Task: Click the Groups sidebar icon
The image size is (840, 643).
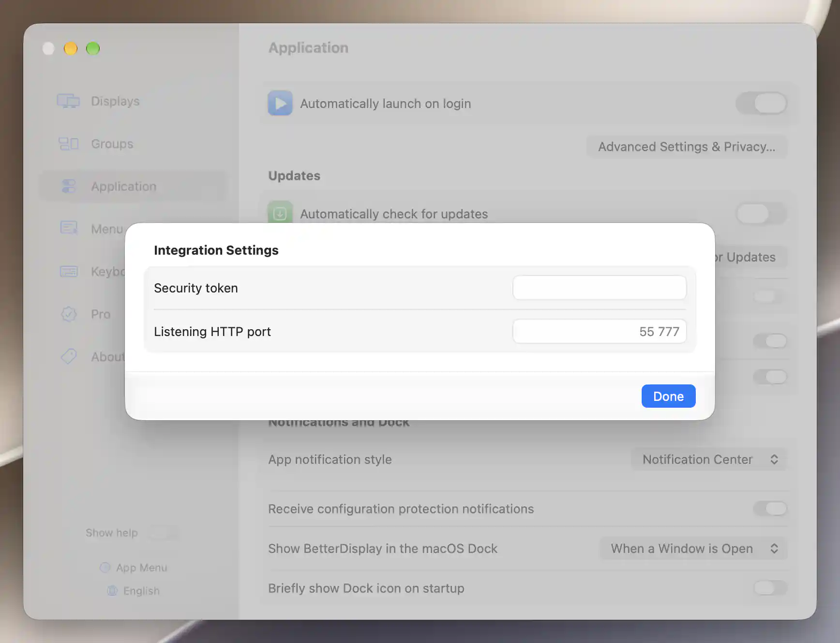Action: coord(68,144)
